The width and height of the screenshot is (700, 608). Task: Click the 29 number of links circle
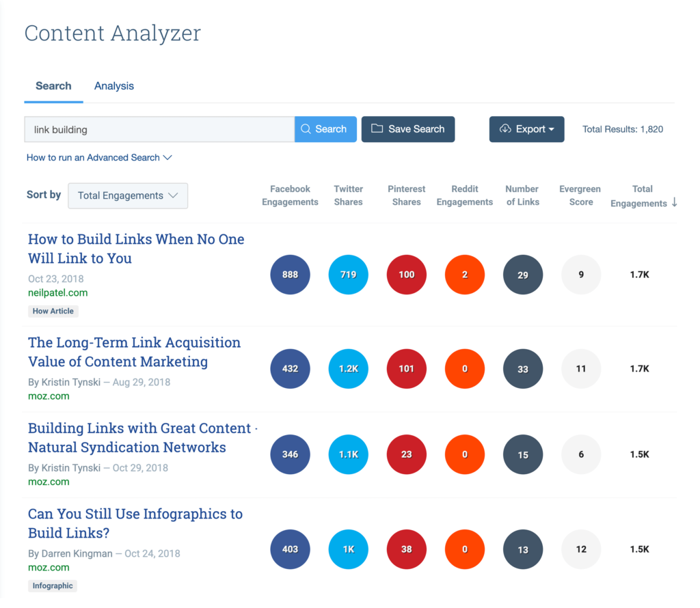pos(523,275)
